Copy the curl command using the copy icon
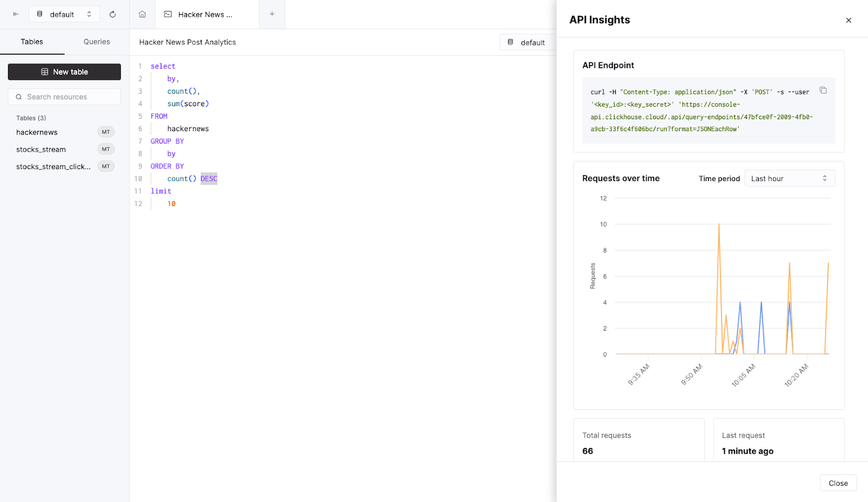The image size is (868, 502). click(x=823, y=90)
